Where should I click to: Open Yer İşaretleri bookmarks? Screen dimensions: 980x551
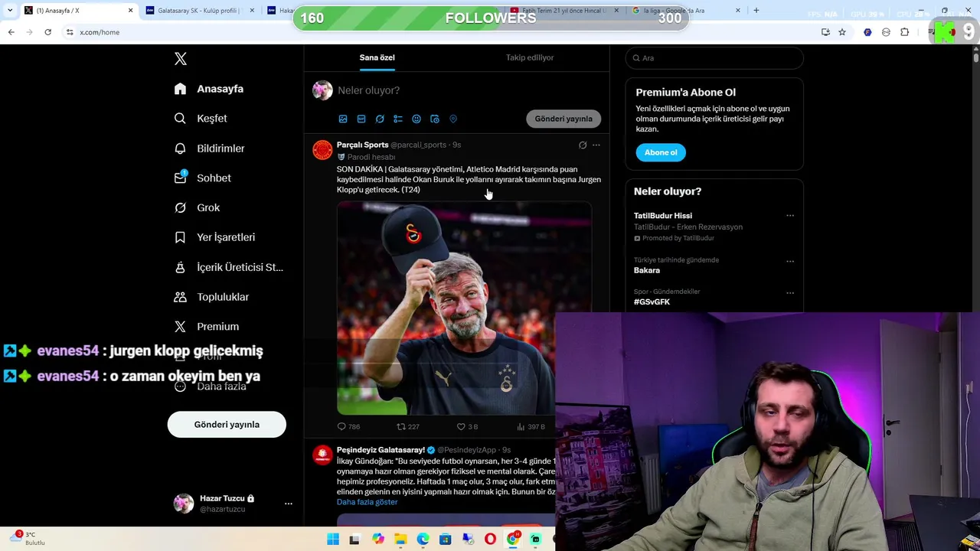pos(214,237)
